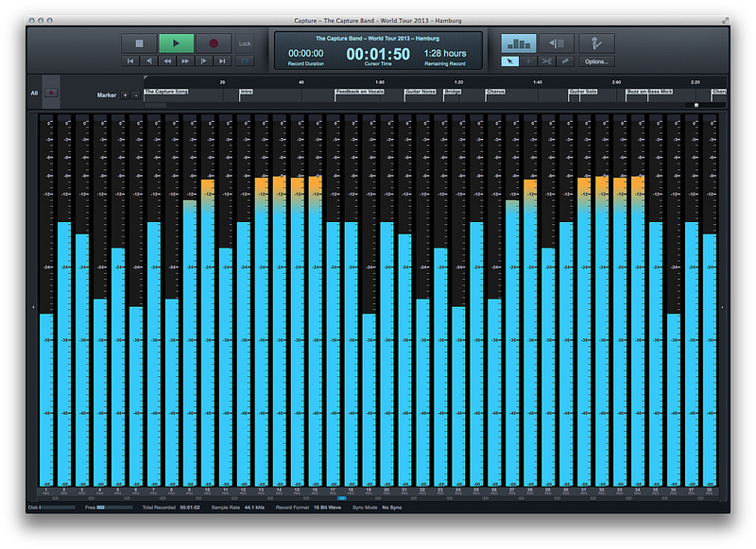Open the Options... dialog
The image size is (756, 549).
(596, 61)
